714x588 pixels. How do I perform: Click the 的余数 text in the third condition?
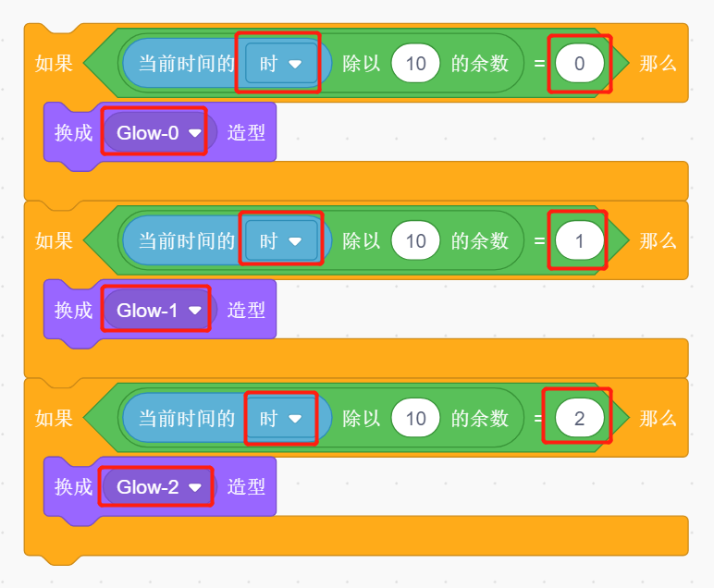[479, 418]
